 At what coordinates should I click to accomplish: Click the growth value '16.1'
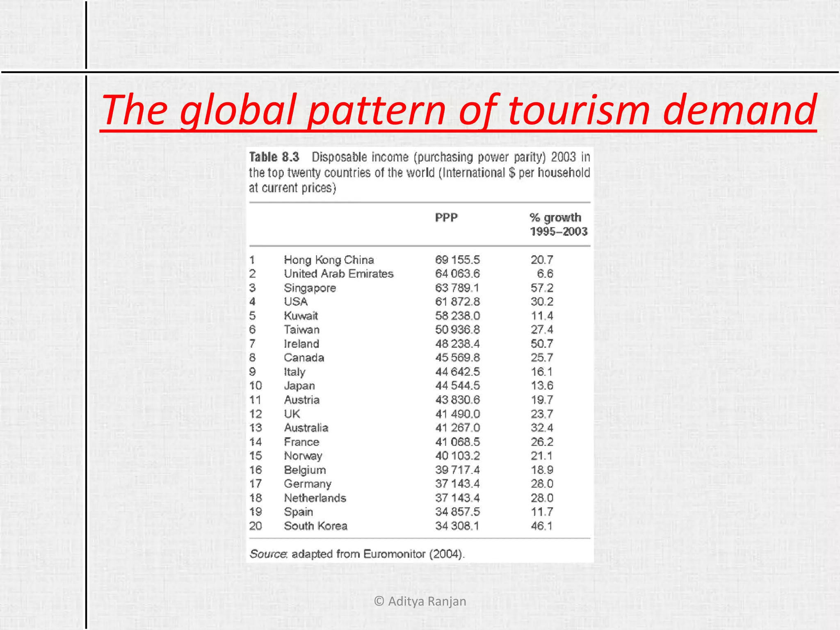coord(542,372)
